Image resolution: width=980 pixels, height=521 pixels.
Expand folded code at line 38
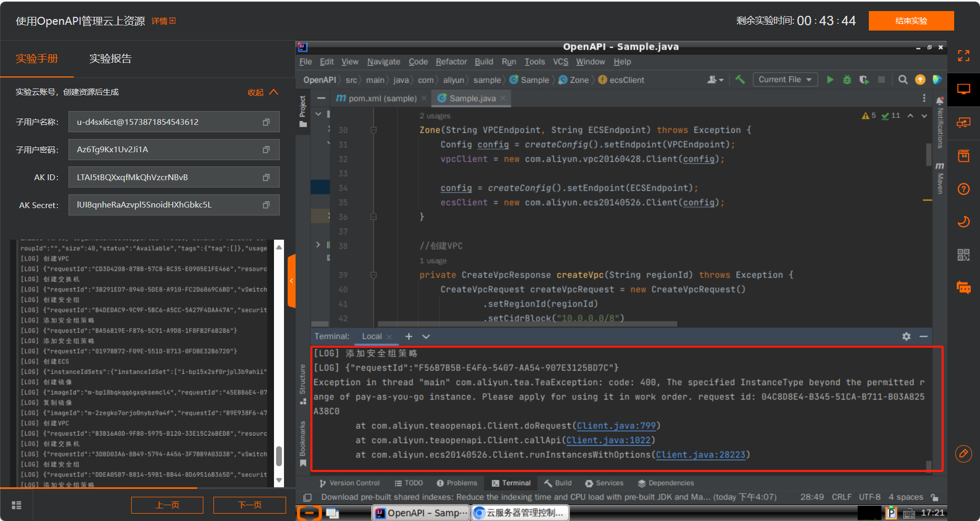318,245
